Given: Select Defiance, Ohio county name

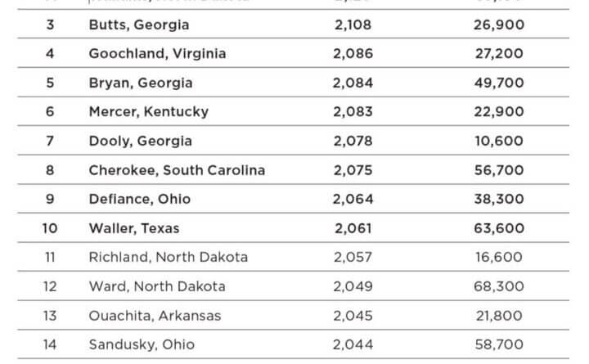Looking at the screenshot, I should click(140, 199).
